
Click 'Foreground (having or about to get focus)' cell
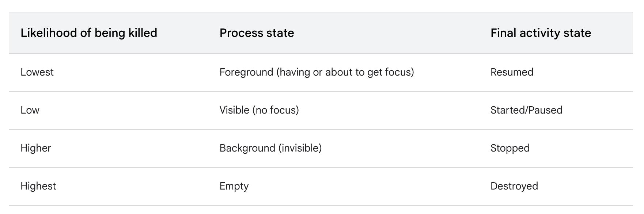(x=317, y=72)
